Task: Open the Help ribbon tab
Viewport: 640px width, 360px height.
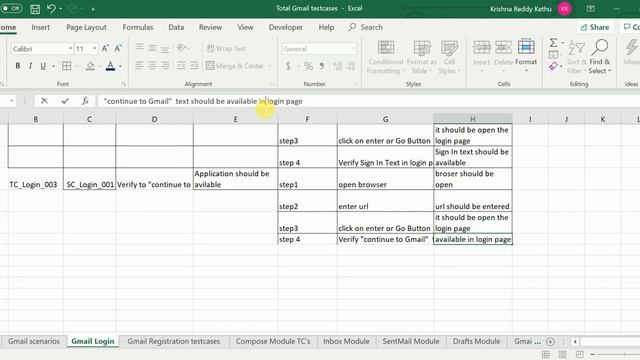Action: coord(326,27)
